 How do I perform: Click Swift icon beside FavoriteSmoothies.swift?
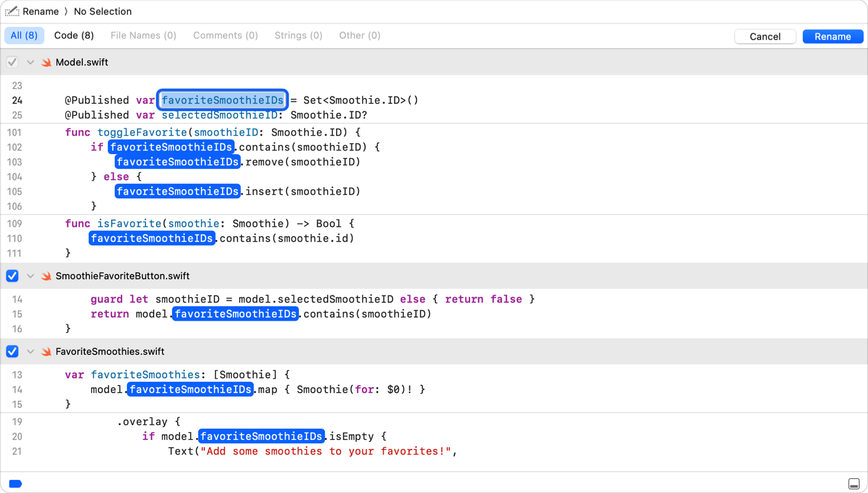(46, 351)
